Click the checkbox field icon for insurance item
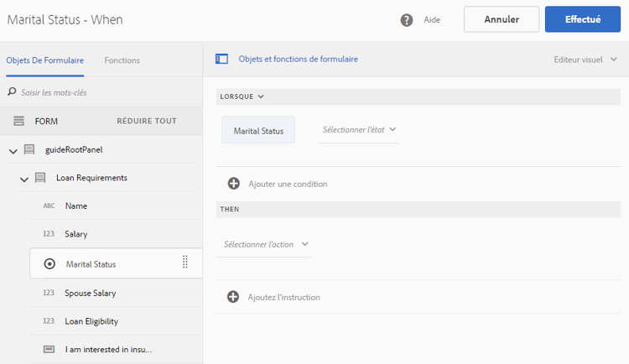Screen dimensions: 629x364 point(49,349)
